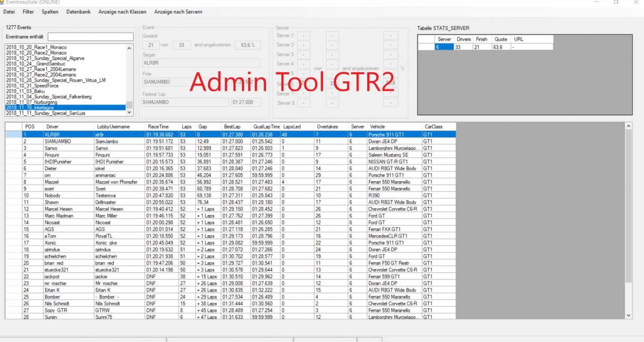Select event 2018_11_03_Baku in list
This screenshot has width=644, height=342.
(x=25, y=91)
